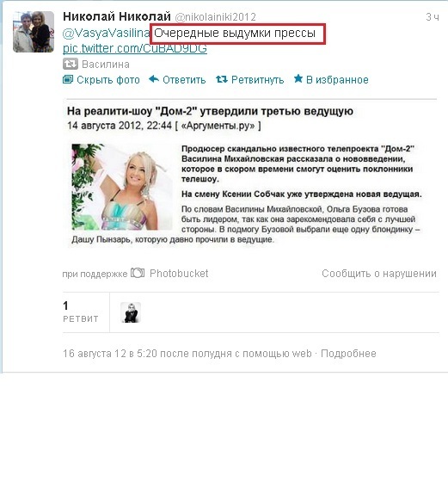The image size is (448, 500).
Task: Click the reply arrow icon
Action: click(x=154, y=79)
